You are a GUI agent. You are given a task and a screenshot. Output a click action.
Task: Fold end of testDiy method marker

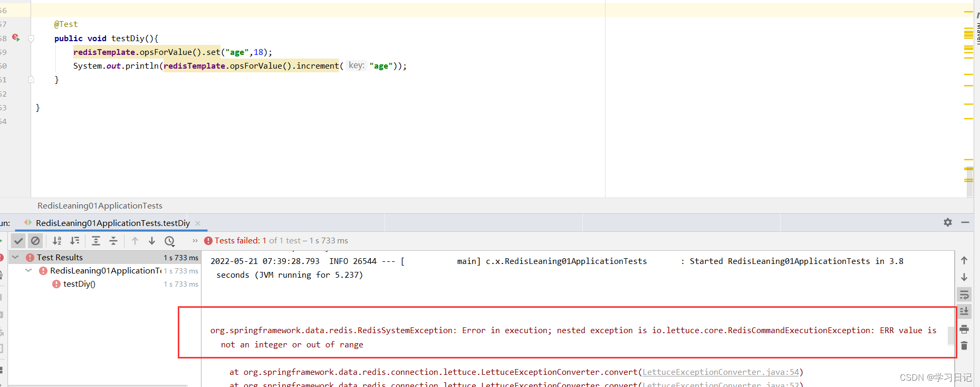click(x=31, y=80)
